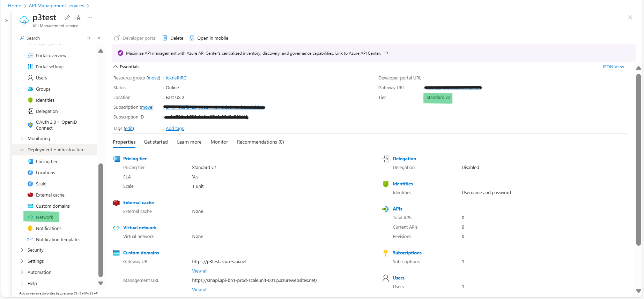Image resolution: width=644 pixels, height=299 pixels.
Task: Click the Identities shield icon in sidebar
Action: point(30,100)
